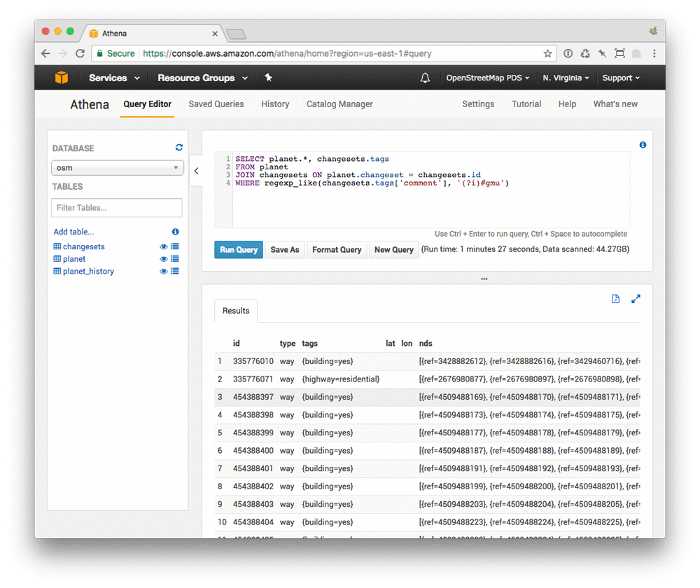Click the Save As button
700x588 pixels.
coord(285,250)
